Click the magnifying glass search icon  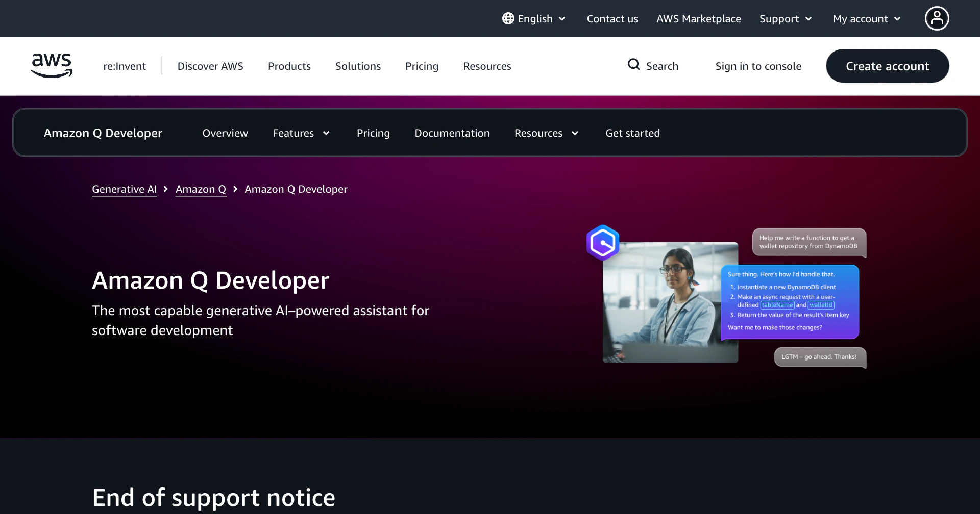[x=633, y=65]
